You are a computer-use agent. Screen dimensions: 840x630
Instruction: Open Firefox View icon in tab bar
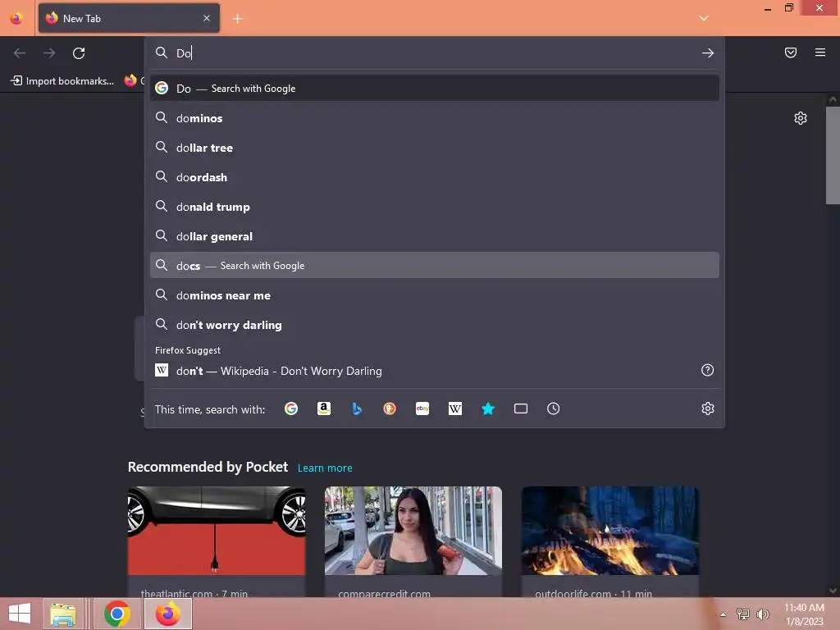tap(16, 18)
